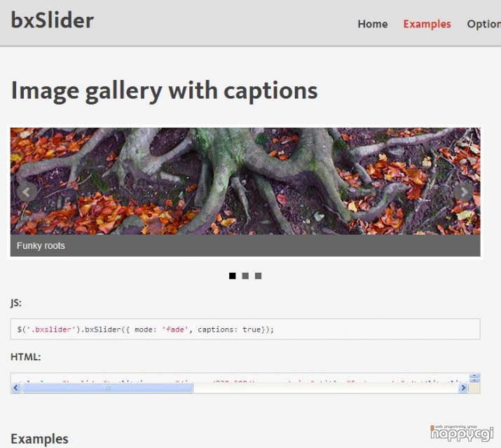Click the down arrow of HTML vertical scrollbar
Screen dimensions: 501x448
[474, 380]
